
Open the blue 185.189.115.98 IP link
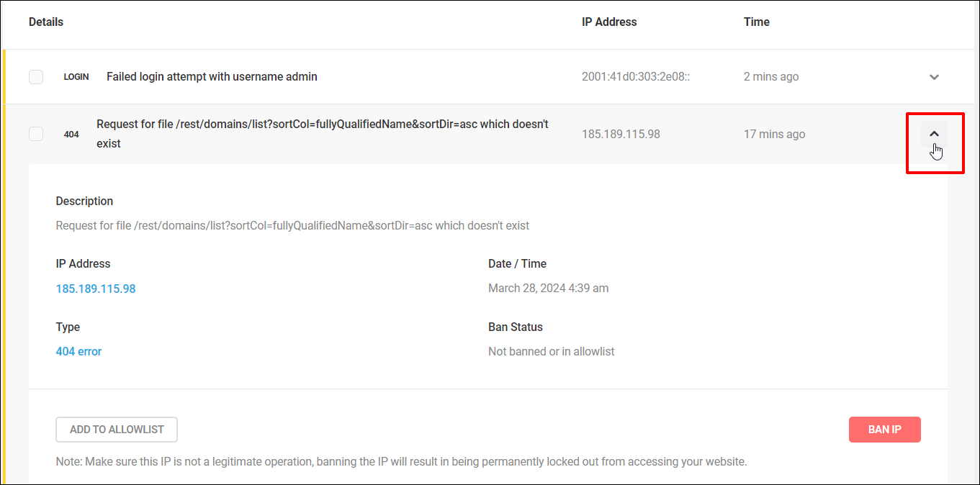[x=96, y=289]
